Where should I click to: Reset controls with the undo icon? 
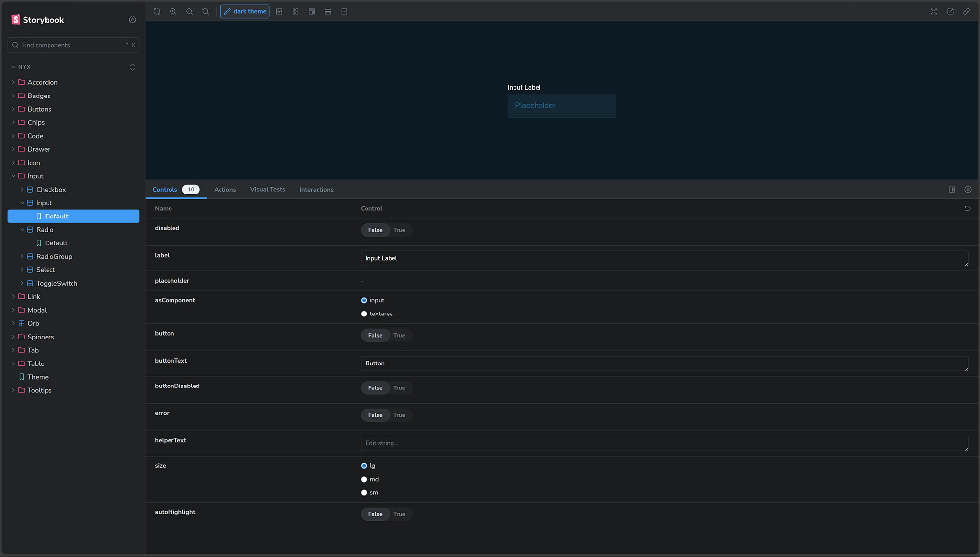[967, 208]
